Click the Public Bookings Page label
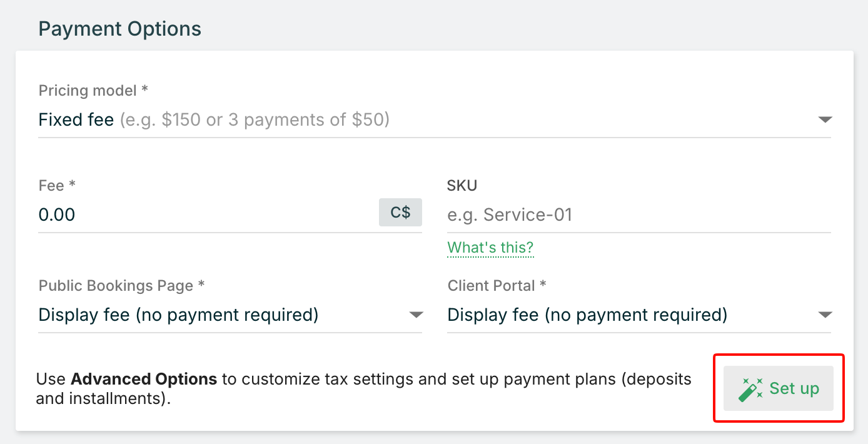Viewport: 868px width, 444px height. click(121, 286)
